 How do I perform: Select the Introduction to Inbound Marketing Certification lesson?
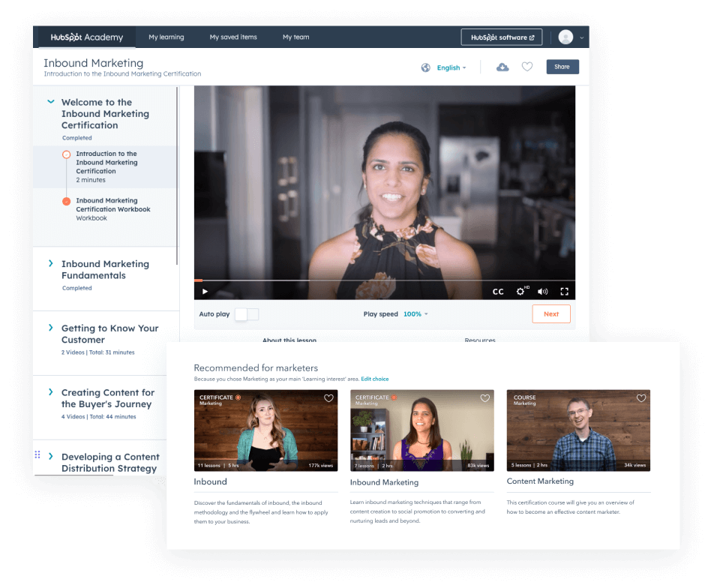106,163
